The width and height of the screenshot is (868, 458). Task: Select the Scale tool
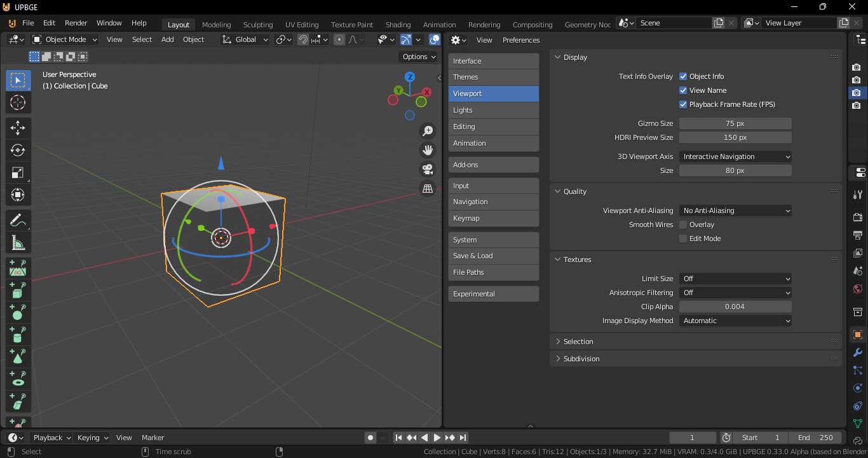tap(18, 172)
